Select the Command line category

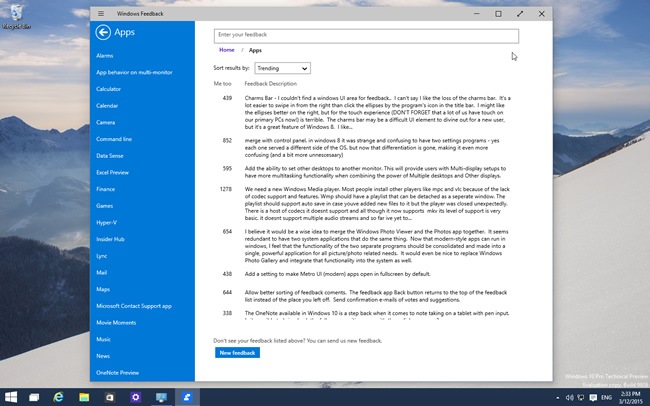pyautogui.click(x=114, y=139)
